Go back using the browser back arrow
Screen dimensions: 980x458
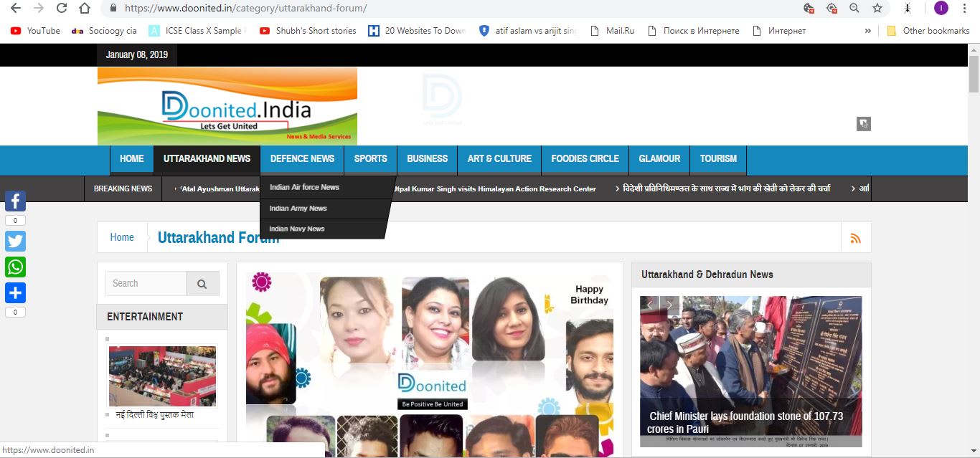coord(15,9)
